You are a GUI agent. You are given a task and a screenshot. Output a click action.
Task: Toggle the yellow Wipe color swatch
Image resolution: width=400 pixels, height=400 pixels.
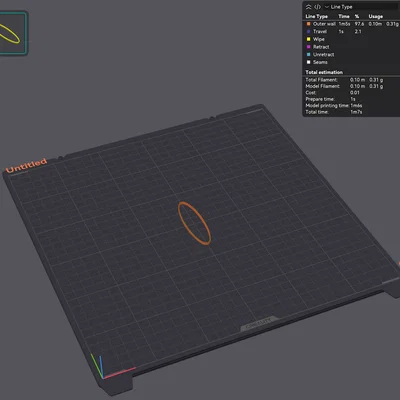[308, 39]
